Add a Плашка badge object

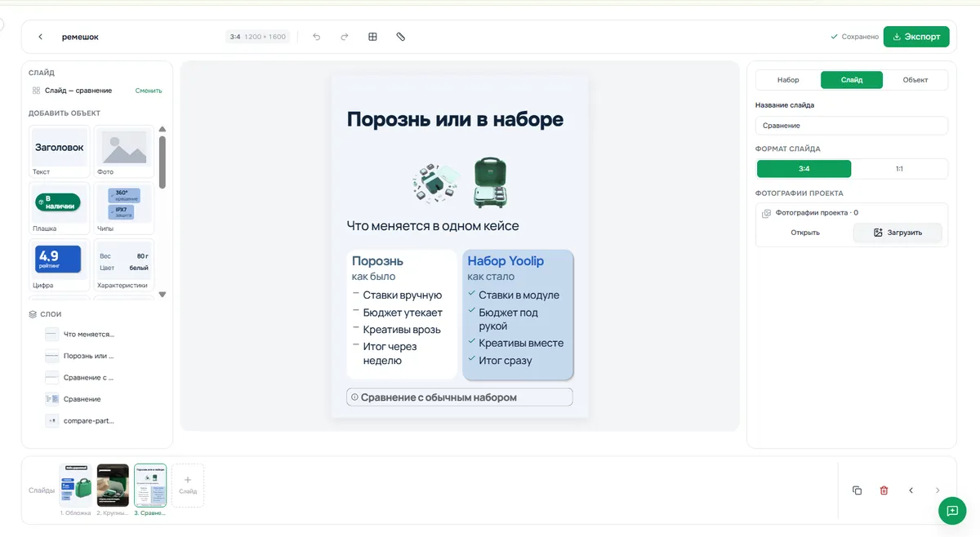tap(59, 208)
